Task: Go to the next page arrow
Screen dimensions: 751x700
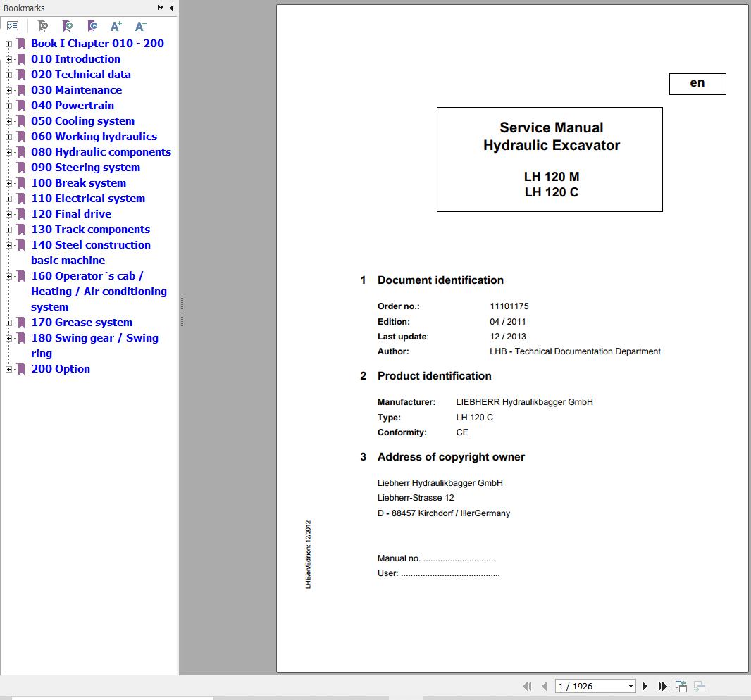Action: coord(645,686)
